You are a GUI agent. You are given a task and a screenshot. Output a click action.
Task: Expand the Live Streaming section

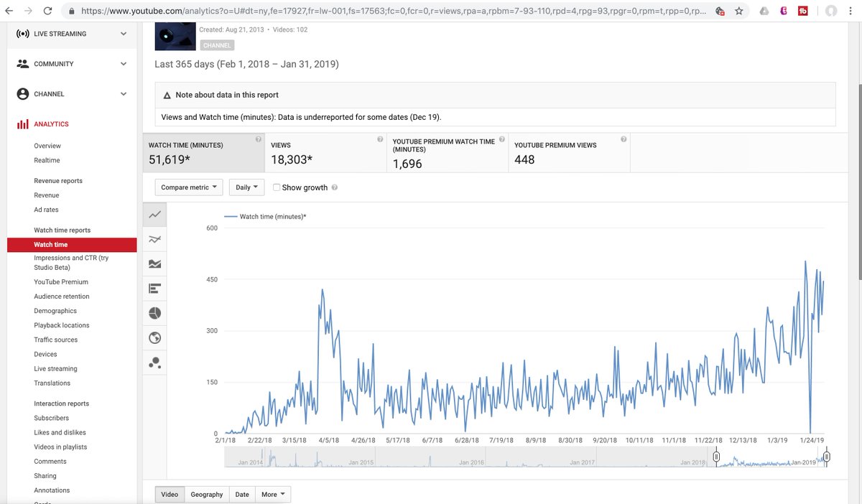point(124,34)
